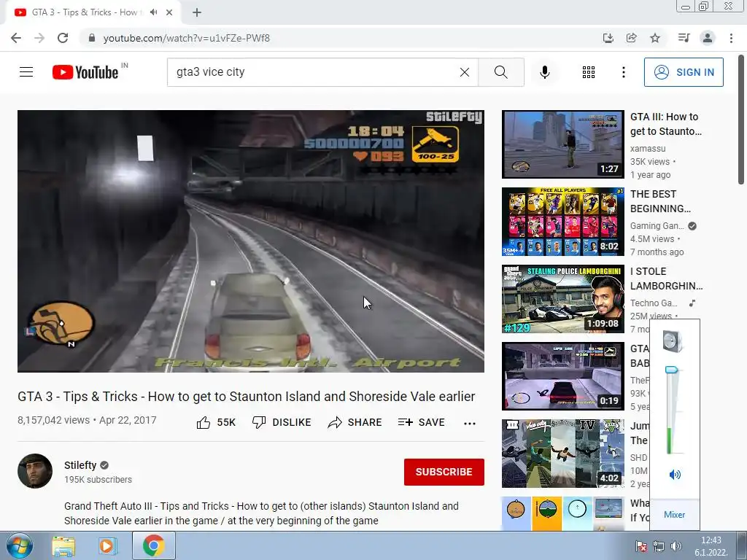Bookmark this page with the star

click(x=655, y=38)
